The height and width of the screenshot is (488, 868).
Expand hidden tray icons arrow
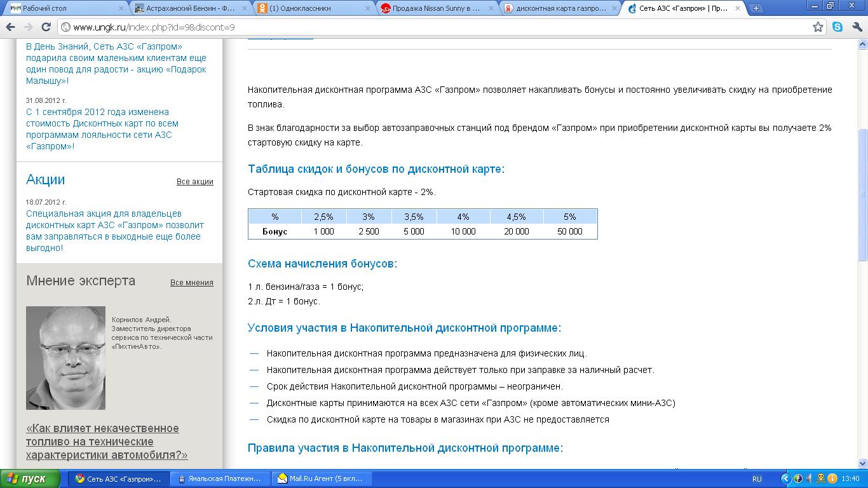[785, 479]
